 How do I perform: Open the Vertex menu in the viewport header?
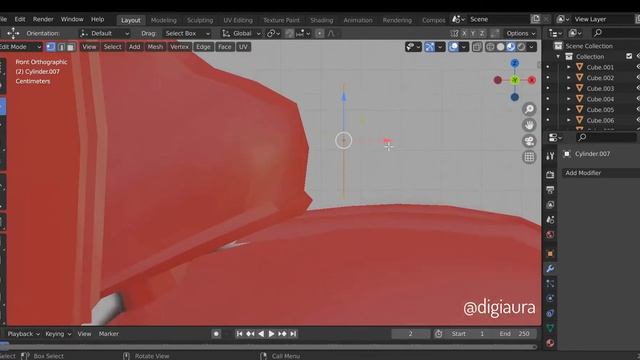(x=180, y=47)
